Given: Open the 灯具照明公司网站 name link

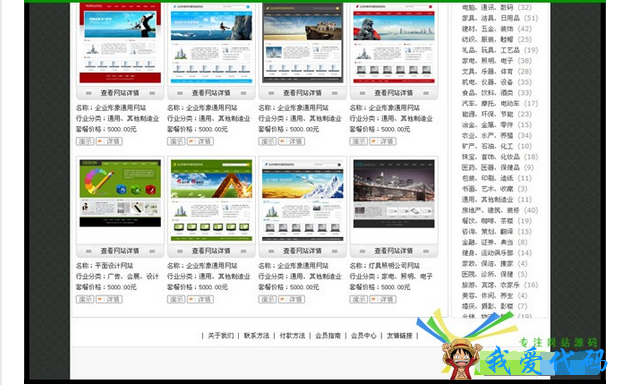Looking at the screenshot, I should pyautogui.click(x=394, y=265).
